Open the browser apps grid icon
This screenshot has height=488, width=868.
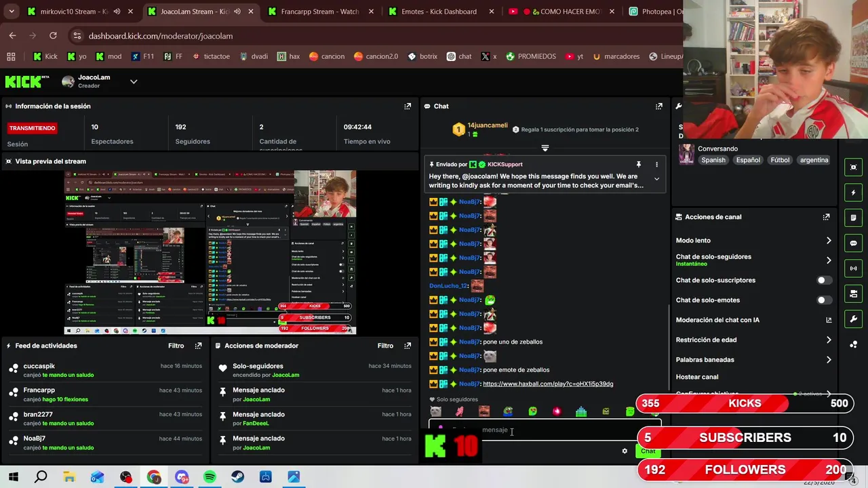pos(11,56)
